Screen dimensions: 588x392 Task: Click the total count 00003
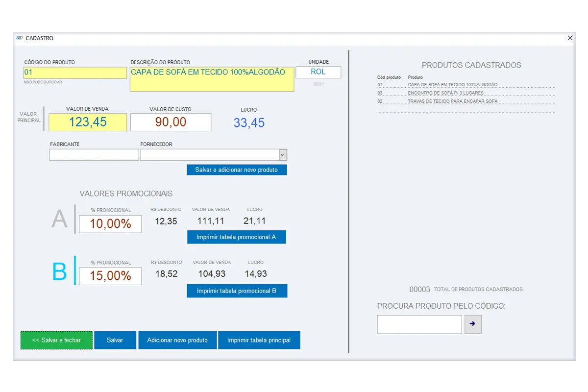pos(419,290)
